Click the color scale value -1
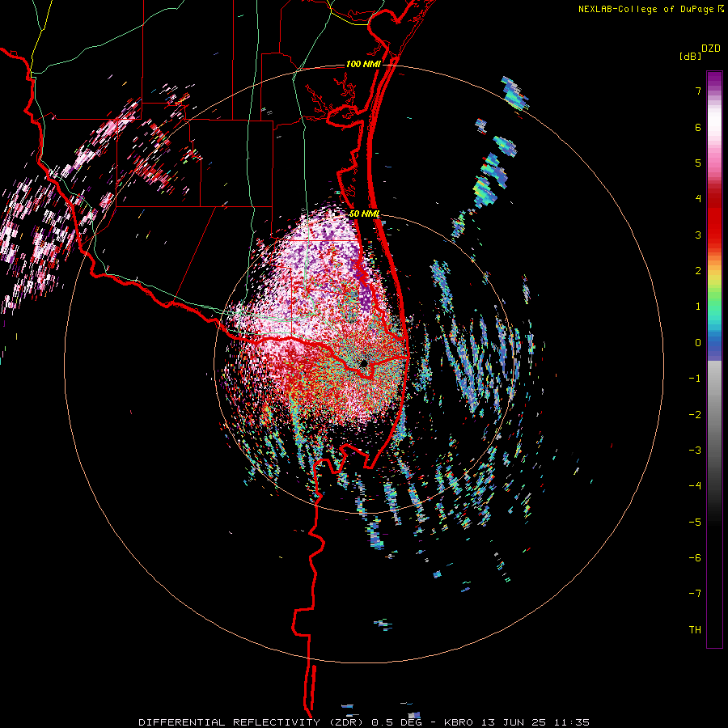Screen dimensions: 728x728 point(695,379)
